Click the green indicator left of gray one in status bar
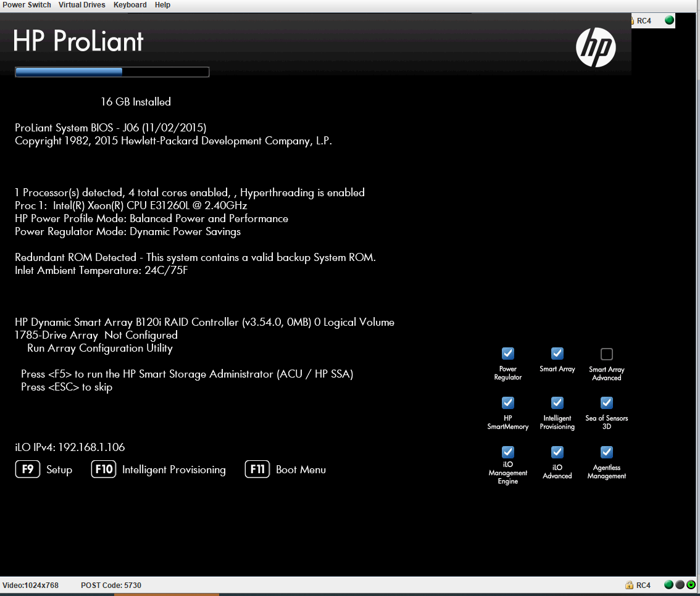 tap(669, 585)
